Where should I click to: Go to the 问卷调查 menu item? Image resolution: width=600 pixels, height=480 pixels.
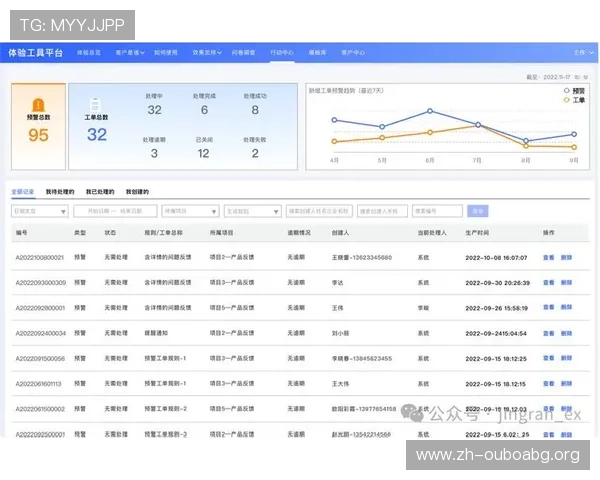tap(245, 52)
